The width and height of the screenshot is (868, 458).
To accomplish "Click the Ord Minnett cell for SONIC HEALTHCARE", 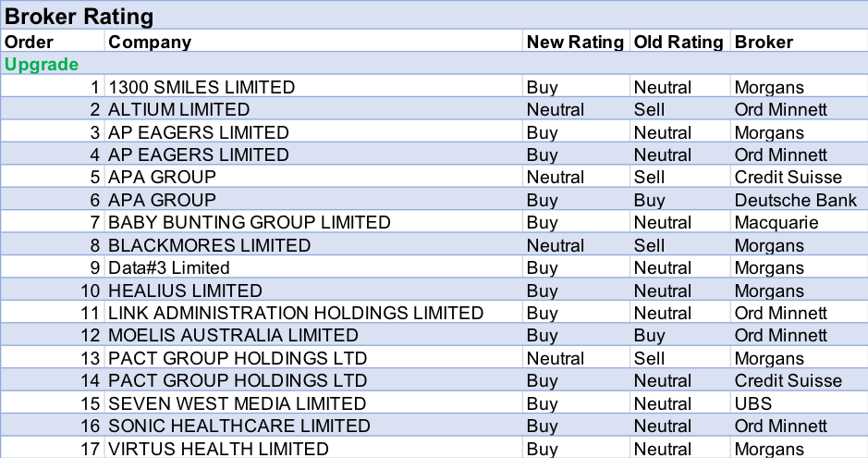I will pos(781,426).
